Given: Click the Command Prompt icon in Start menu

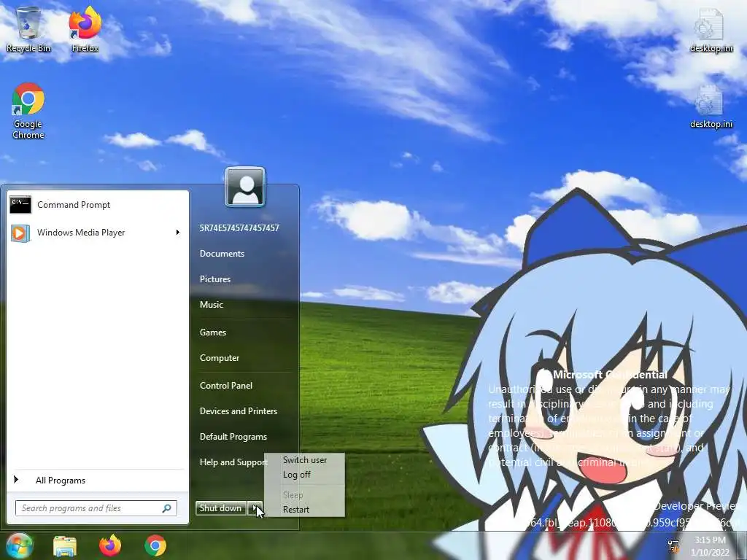Looking at the screenshot, I should click(x=20, y=205).
